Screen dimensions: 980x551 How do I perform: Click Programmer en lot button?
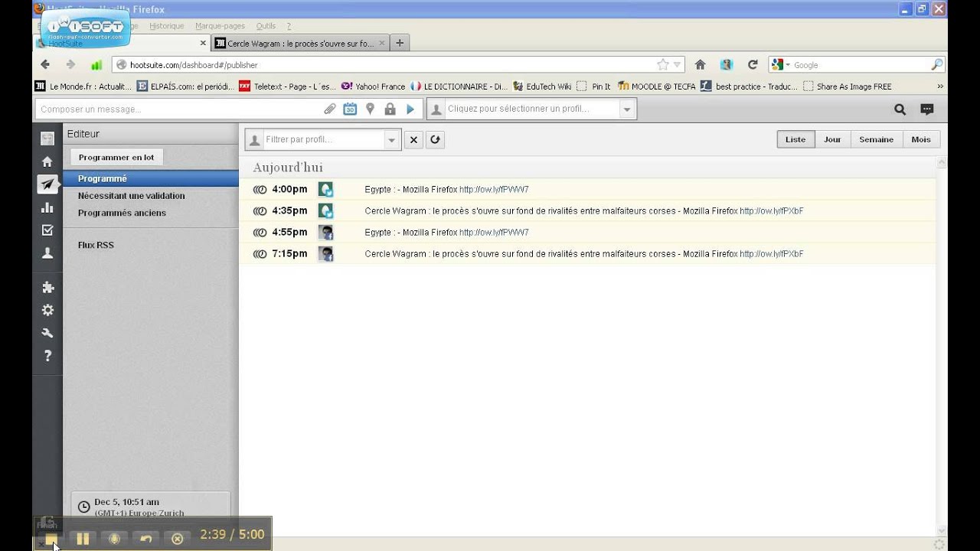[x=116, y=158]
